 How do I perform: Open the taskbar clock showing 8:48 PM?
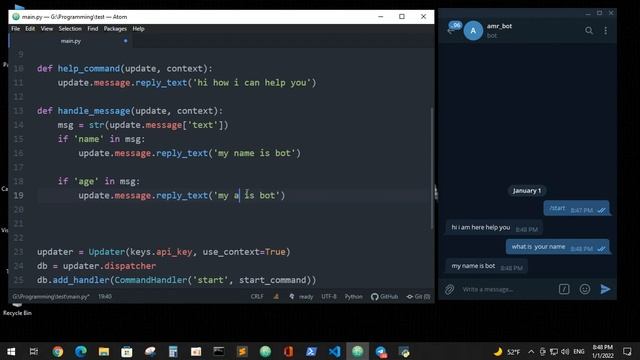point(603,351)
